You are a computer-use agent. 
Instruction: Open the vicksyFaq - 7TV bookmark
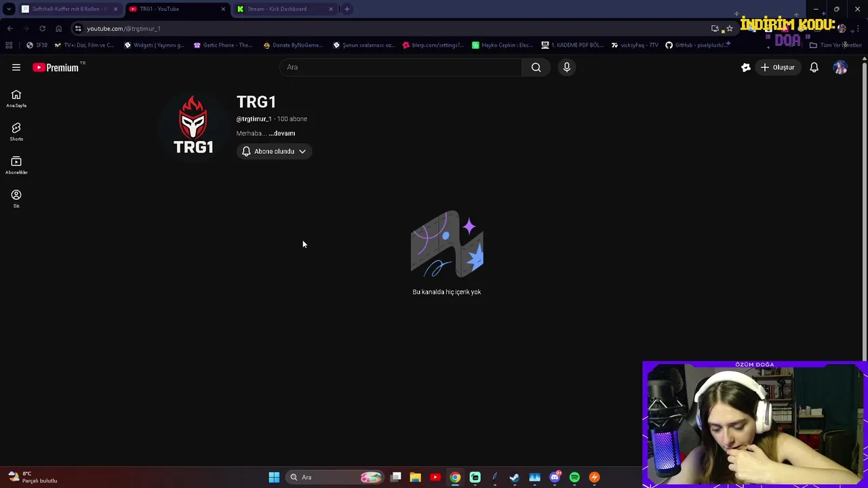pyautogui.click(x=635, y=45)
